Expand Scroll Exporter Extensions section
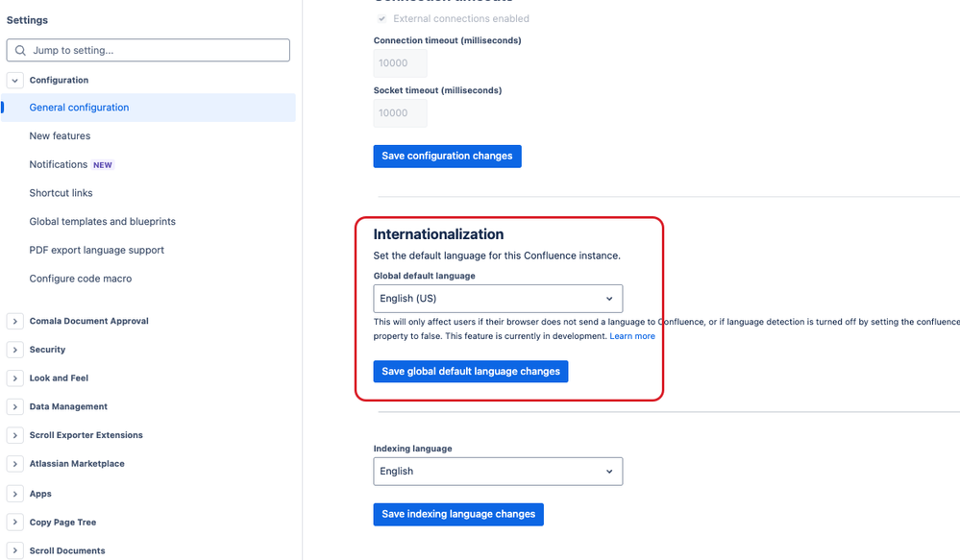 coord(15,435)
